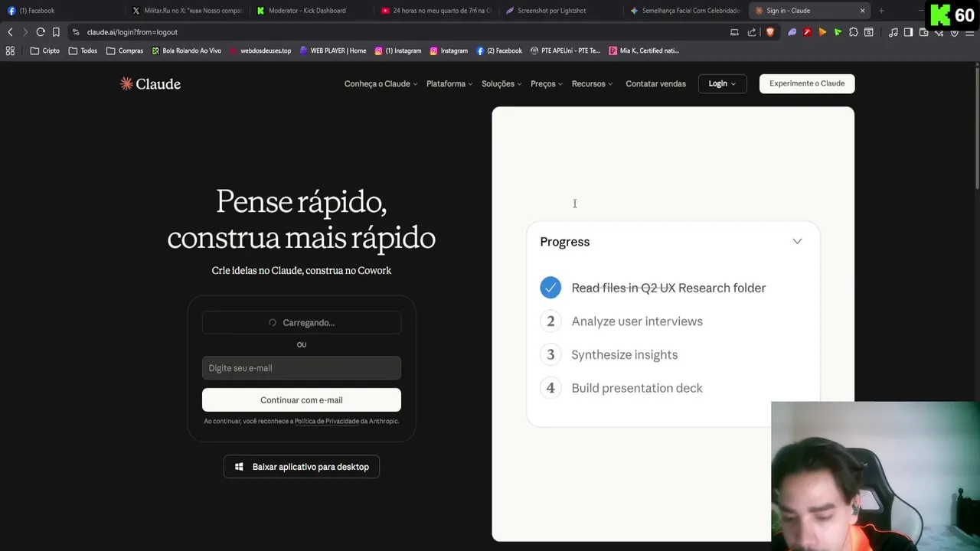Collapse the Progress panel chevron
980x551 pixels.
point(797,242)
